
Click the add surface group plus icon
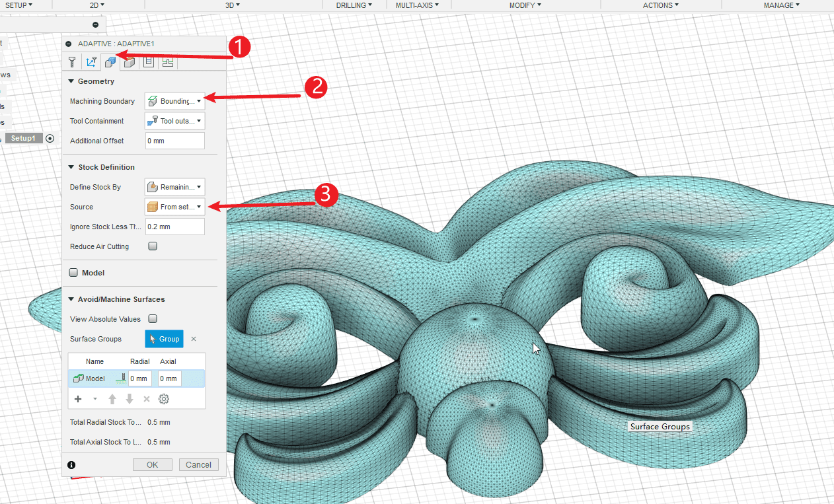point(78,399)
